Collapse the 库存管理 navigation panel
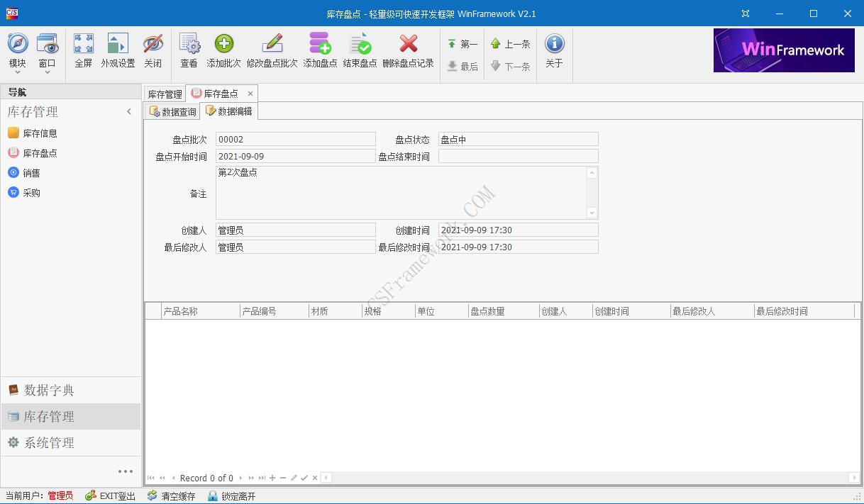The image size is (864, 504). (129, 111)
